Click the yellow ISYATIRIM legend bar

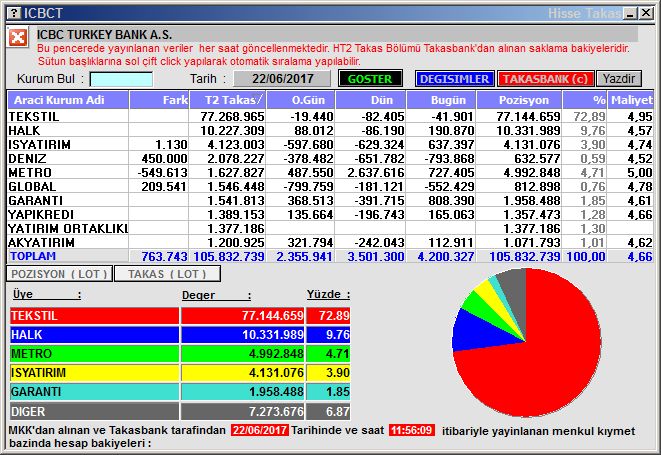(x=94, y=373)
